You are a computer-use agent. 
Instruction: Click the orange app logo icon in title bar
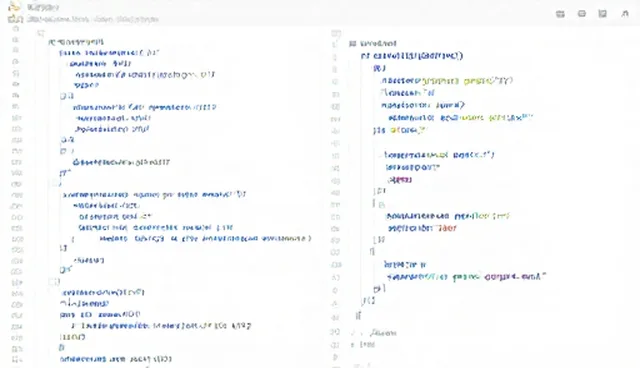click(x=15, y=7)
